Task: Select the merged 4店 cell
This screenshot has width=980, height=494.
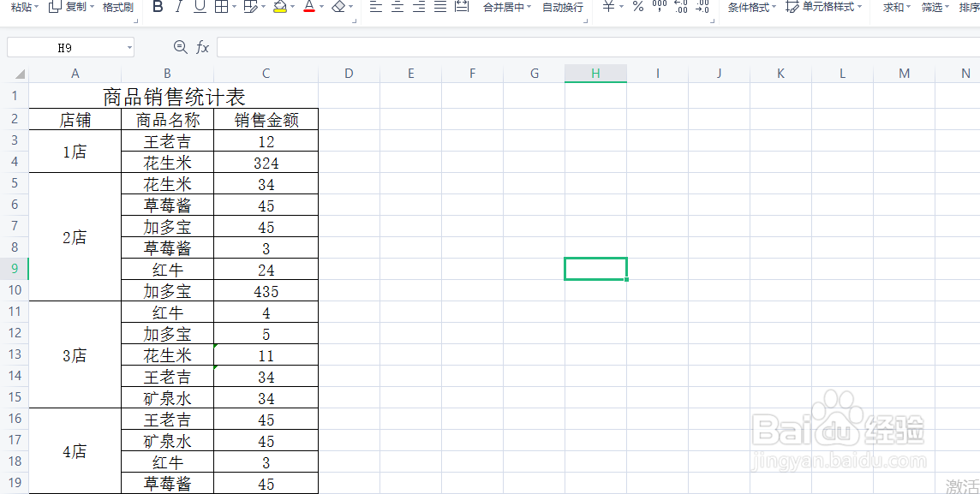Action: coord(75,451)
